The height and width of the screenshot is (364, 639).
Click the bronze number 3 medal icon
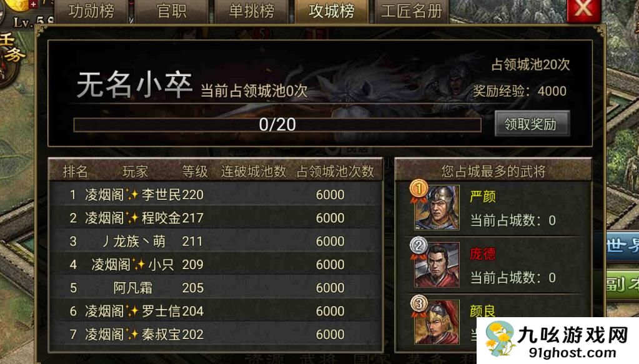point(419,305)
